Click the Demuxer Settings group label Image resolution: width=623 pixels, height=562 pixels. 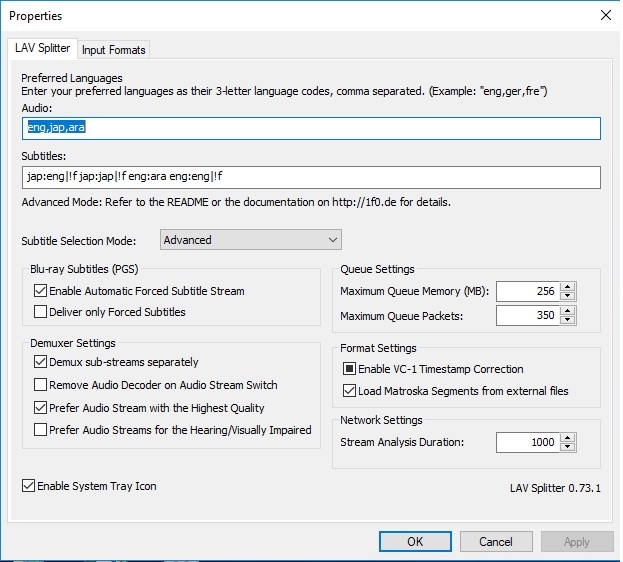[x=73, y=343]
